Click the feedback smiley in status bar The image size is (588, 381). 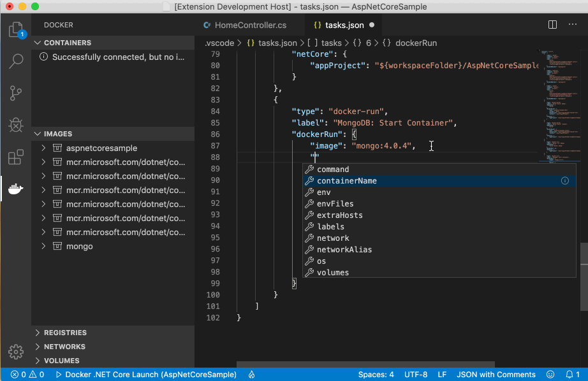pyautogui.click(x=550, y=374)
